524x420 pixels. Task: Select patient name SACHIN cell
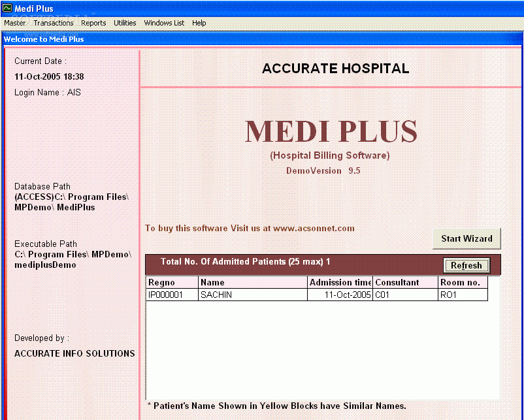point(253,295)
